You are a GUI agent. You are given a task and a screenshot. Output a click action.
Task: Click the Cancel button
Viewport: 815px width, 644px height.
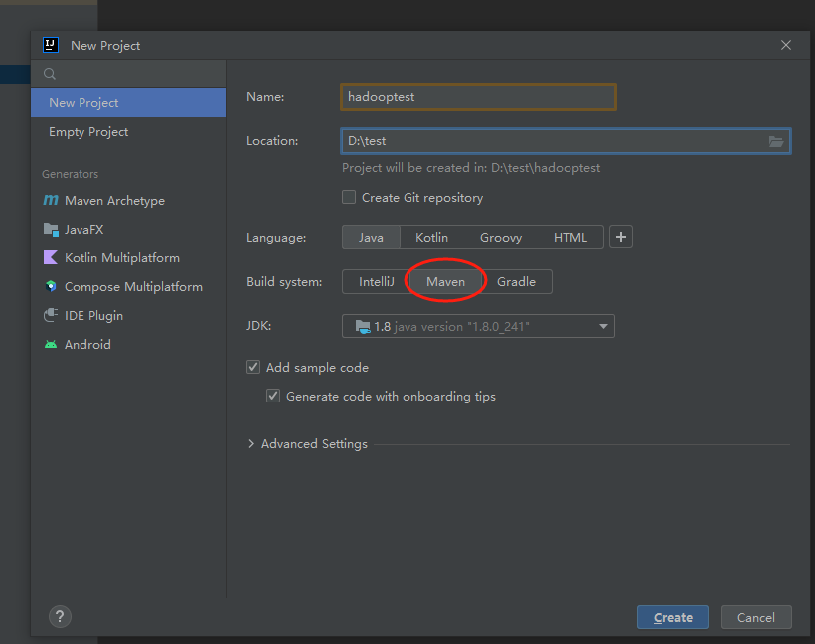(x=755, y=617)
